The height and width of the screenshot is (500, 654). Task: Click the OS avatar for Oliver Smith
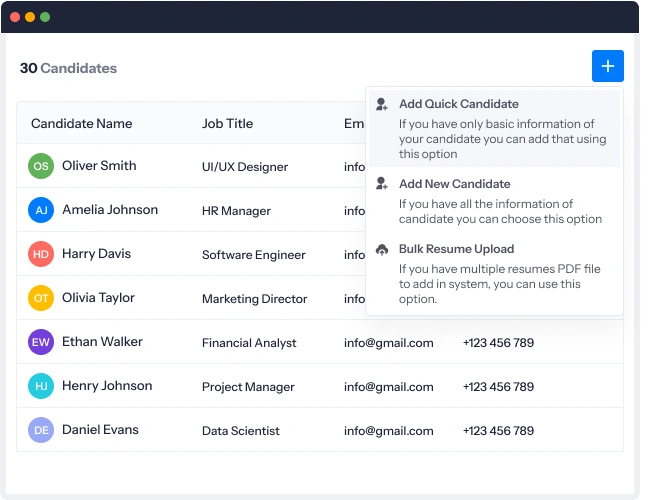tap(41, 166)
